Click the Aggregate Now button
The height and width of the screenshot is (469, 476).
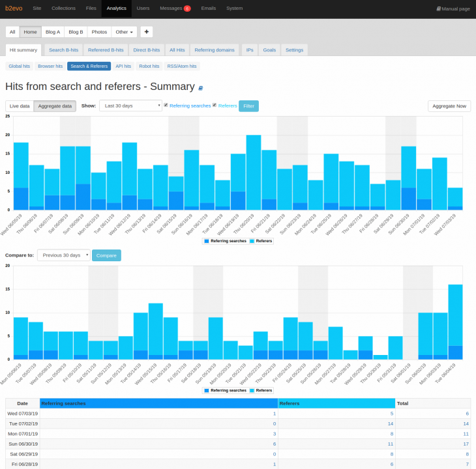click(x=449, y=106)
